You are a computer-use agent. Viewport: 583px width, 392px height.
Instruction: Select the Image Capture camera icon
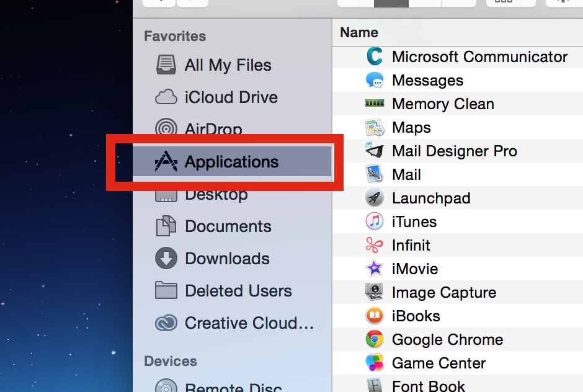tap(375, 292)
